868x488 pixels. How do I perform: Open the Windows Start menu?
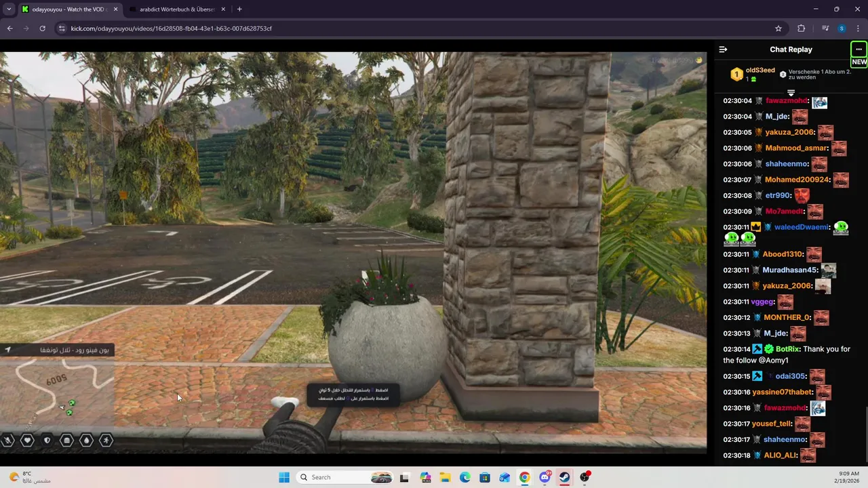tap(284, 477)
